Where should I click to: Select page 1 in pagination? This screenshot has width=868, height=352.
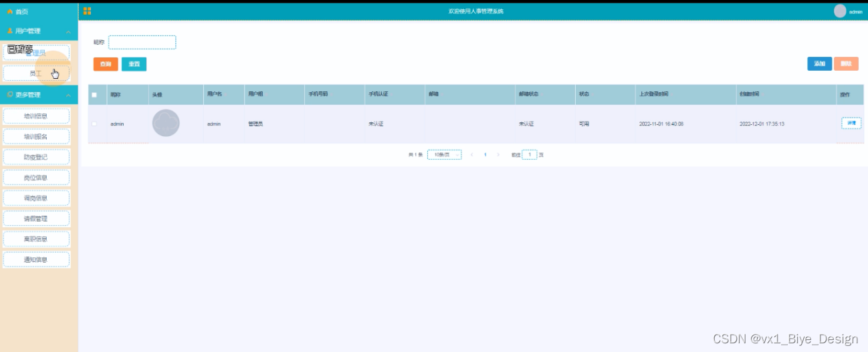coord(485,154)
